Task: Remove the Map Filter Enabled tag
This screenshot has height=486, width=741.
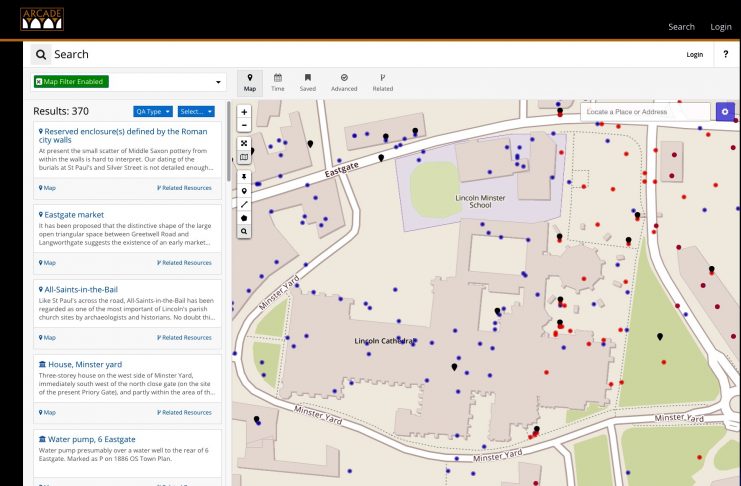Action: click(x=40, y=81)
